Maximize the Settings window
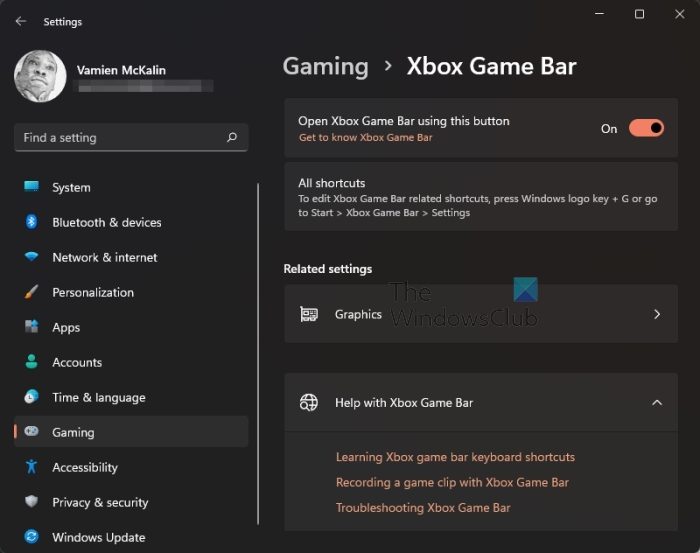700x553 pixels. tap(639, 14)
